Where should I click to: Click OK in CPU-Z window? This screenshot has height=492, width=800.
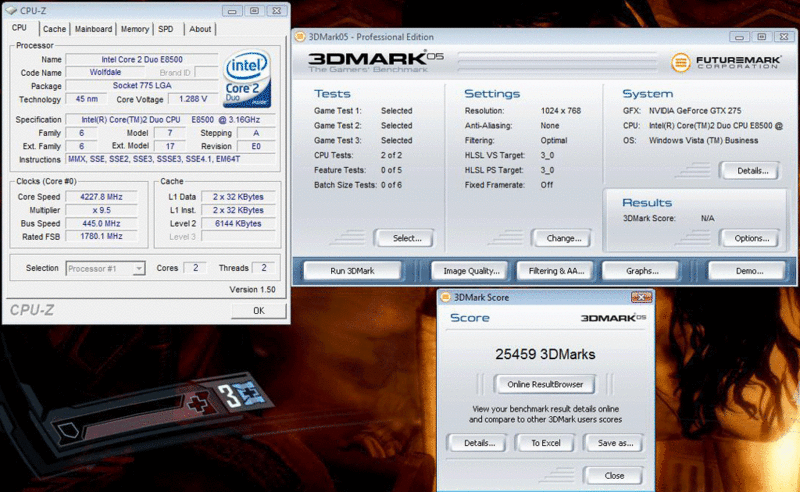pyautogui.click(x=259, y=310)
